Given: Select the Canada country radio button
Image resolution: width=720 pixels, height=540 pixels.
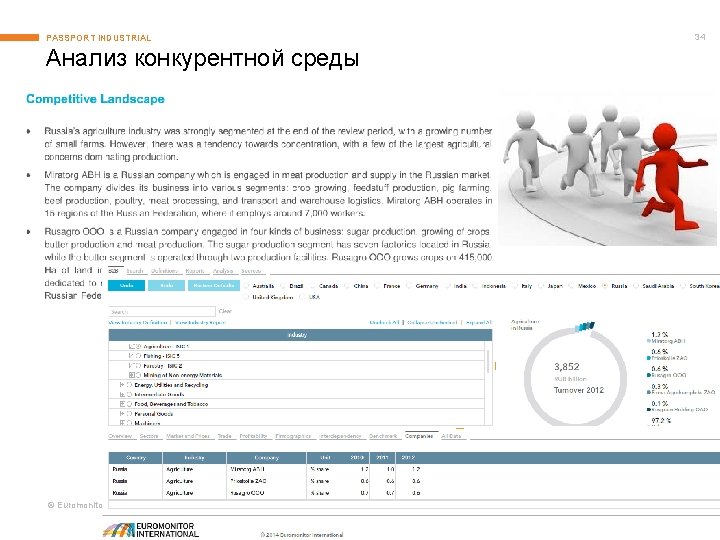Looking at the screenshot, I should click(x=313, y=286).
